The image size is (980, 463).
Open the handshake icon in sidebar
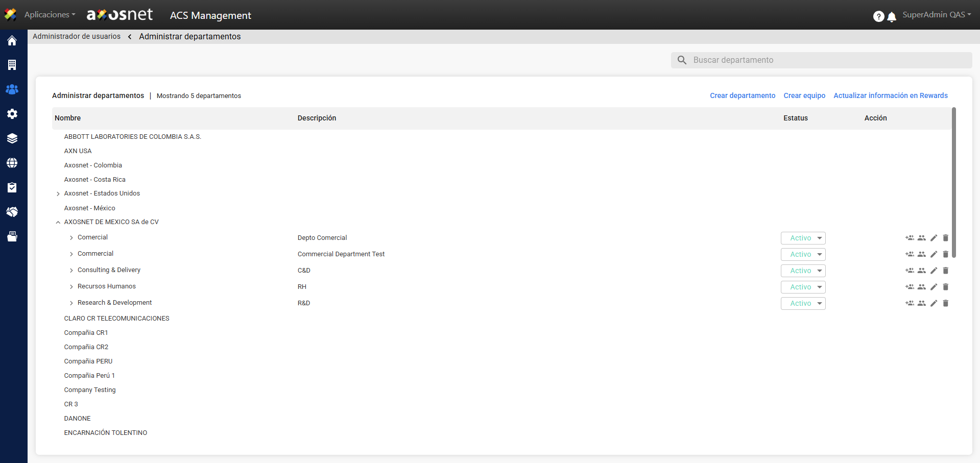[12, 212]
